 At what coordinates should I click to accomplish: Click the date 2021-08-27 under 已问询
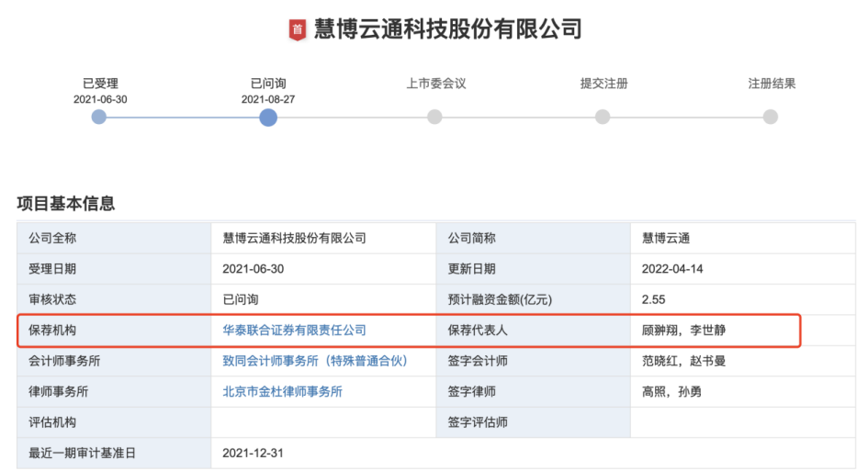(x=268, y=100)
